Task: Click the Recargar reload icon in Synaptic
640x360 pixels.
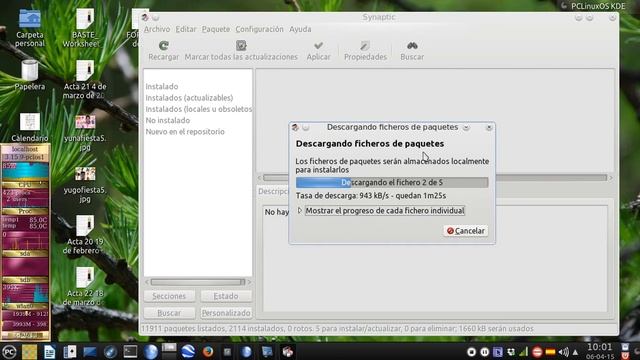Action: pyautogui.click(x=164, y=45)
